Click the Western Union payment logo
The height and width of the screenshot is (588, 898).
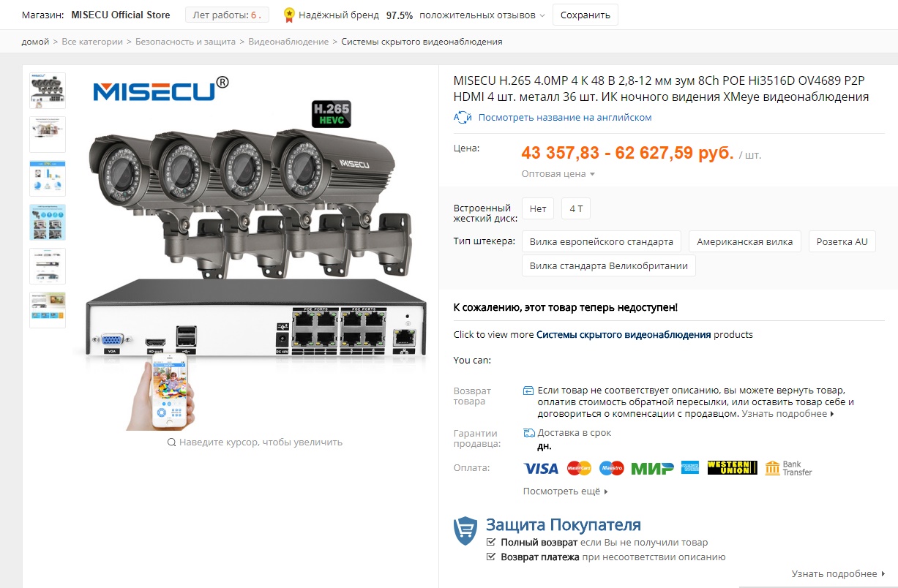(x=732, y=468)
